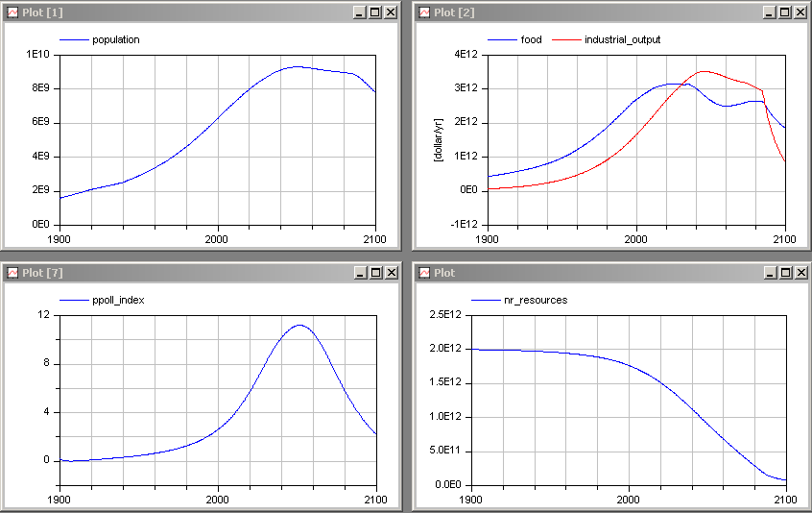Minimize the Plot [1] population window

359,12
